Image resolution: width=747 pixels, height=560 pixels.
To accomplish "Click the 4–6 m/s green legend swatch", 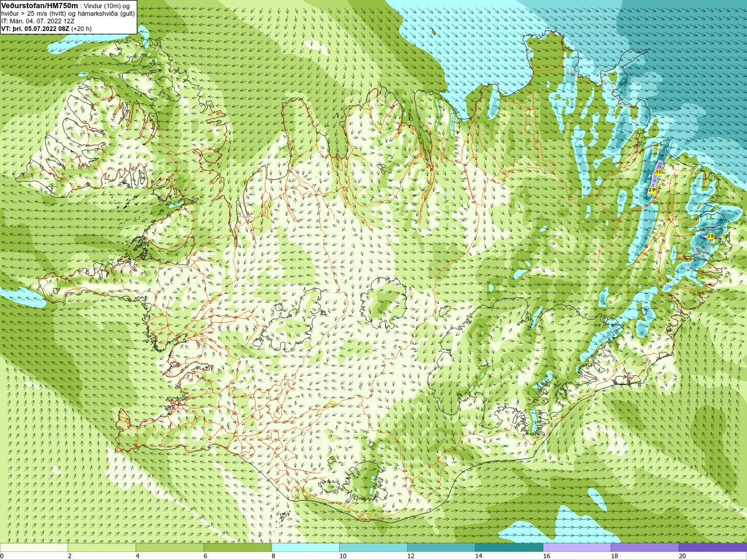I will pyautogui.click(x=169, y=548).
